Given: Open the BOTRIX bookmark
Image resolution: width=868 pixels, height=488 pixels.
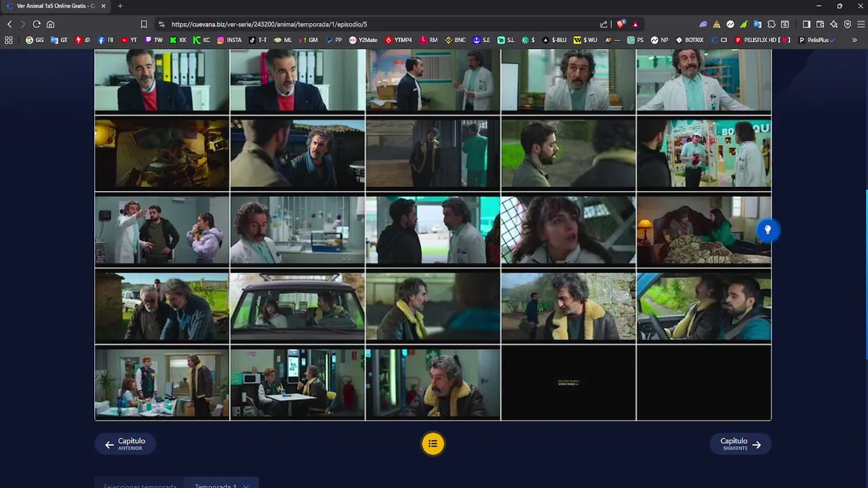Looking at the screenshot, I should pyautogui.click(x=690, y=40).
